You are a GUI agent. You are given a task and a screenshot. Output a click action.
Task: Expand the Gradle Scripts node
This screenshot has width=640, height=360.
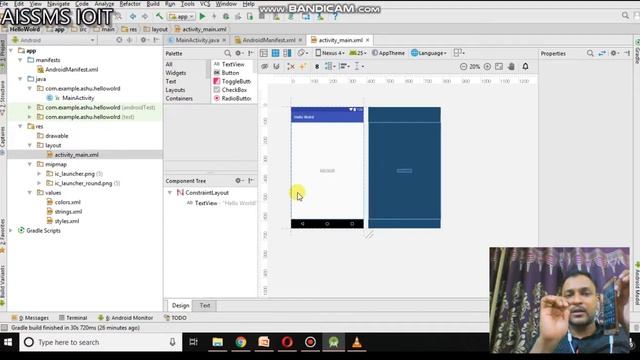[11, 231]
